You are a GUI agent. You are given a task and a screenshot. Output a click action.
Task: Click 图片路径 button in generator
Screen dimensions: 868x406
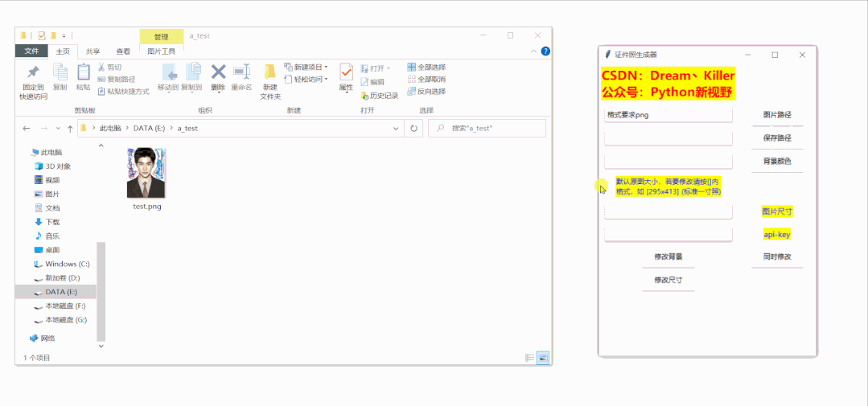[777, 115]
